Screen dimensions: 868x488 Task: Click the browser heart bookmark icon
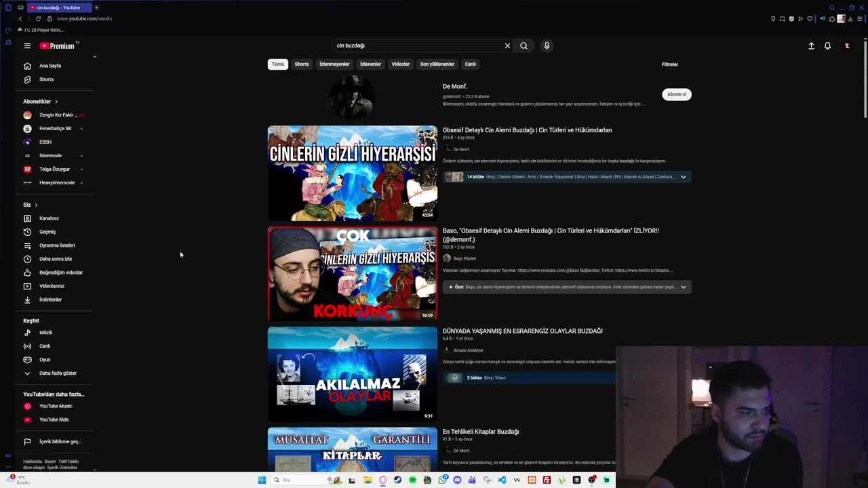click(810, 18)
